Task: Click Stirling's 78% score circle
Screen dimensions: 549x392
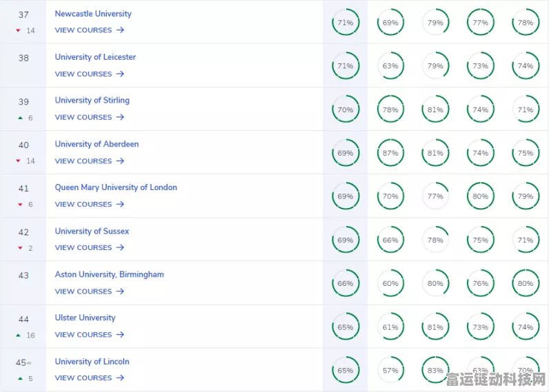Action: tap(390, 110)
